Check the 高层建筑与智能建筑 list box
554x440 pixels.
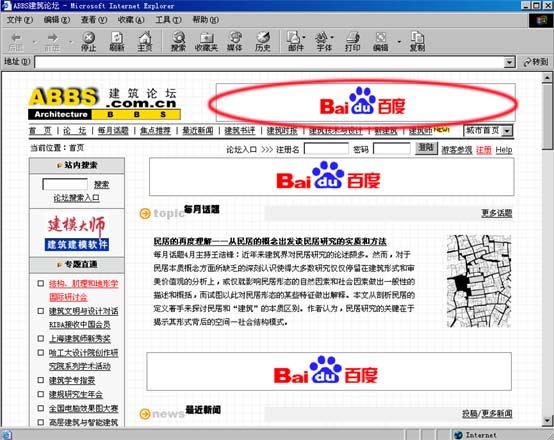click(x=41, y=422)
